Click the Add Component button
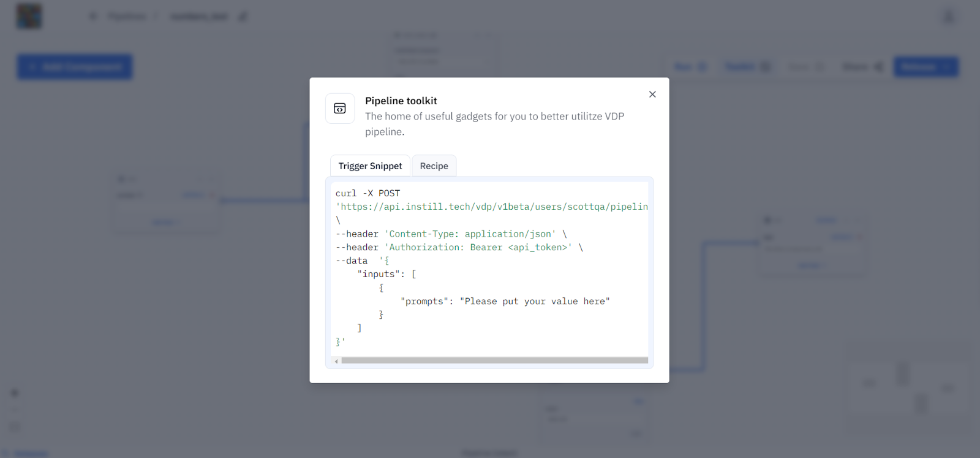The width and height of the screenshot is (980, 458). (75, 67)
